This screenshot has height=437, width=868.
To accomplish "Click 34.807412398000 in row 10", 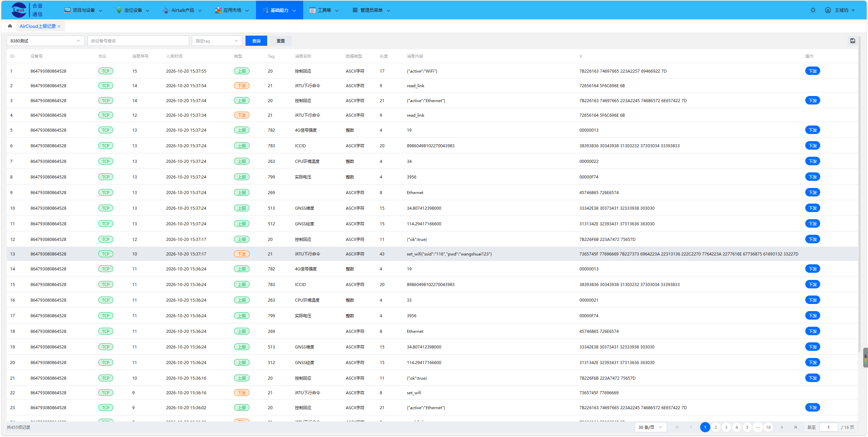I will click(424, 208).
